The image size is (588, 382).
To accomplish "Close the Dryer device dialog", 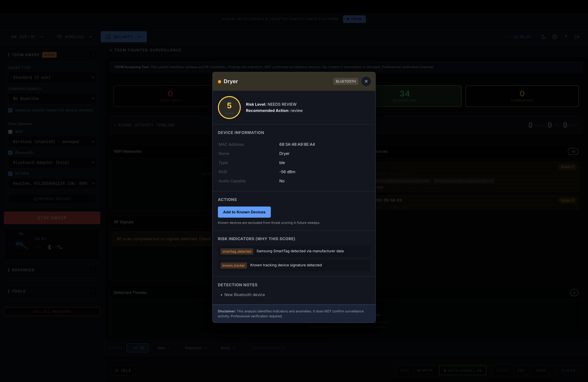I will pyautogui.click(x=366, y=81).
